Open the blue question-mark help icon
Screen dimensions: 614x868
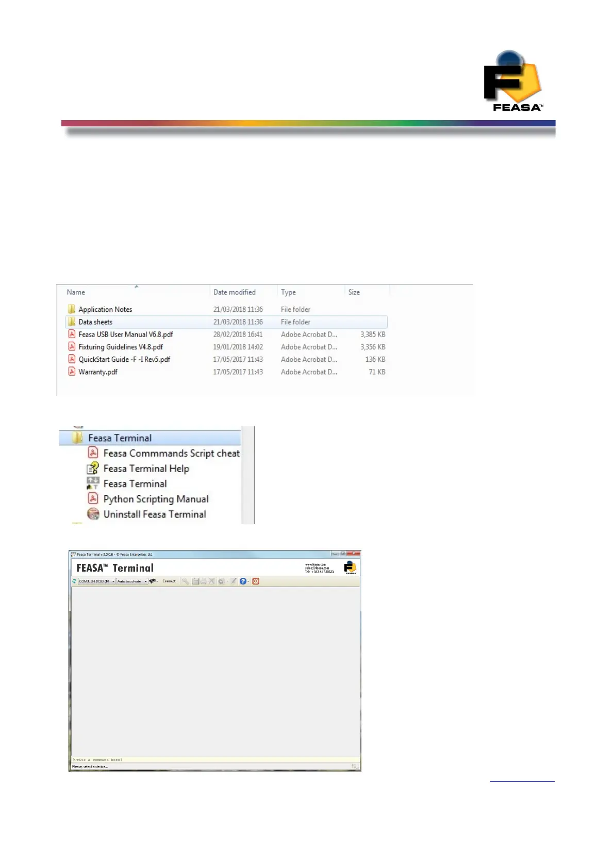tap(243, 581)
